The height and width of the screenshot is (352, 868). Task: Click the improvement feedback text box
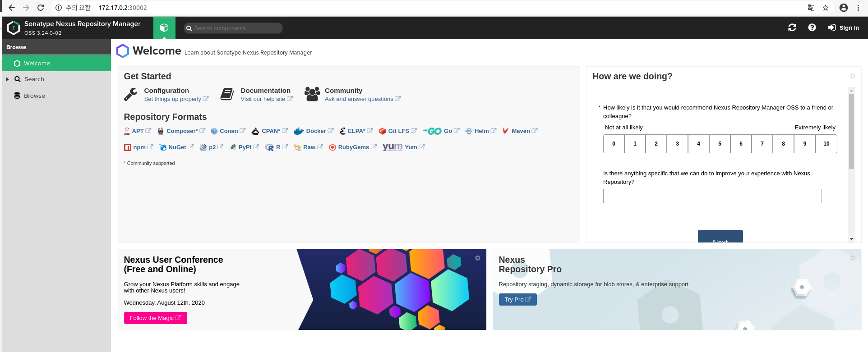tap(712, 196)
